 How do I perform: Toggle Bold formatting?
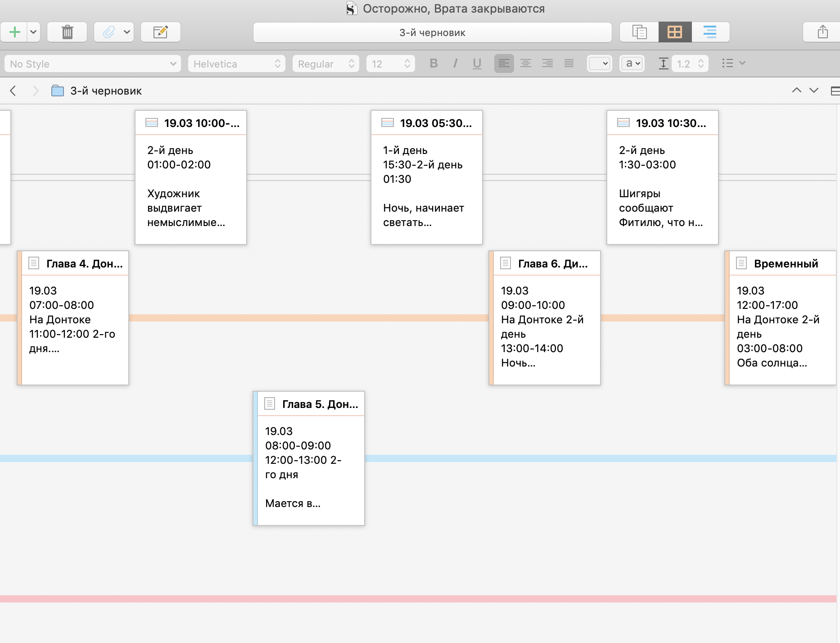434,63
